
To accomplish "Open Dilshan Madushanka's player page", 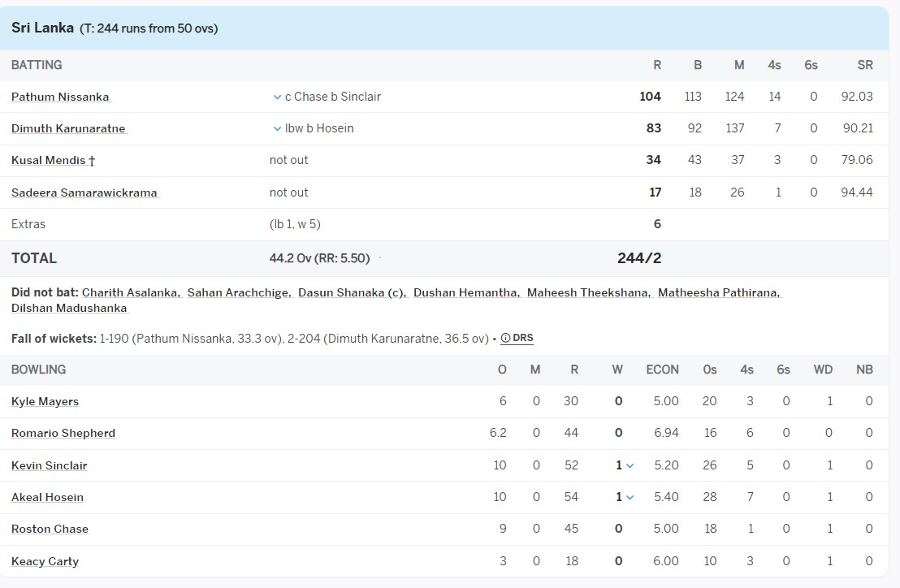I will pyautogui.click(x=69, y=308).
